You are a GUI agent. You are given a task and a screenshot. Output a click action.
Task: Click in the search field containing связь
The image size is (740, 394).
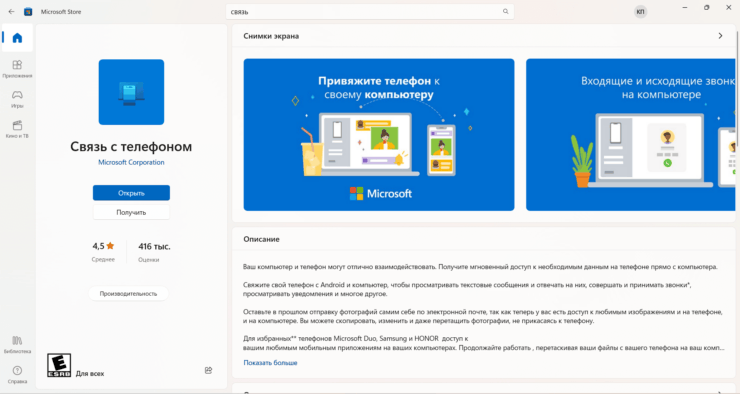coord(370,12)
